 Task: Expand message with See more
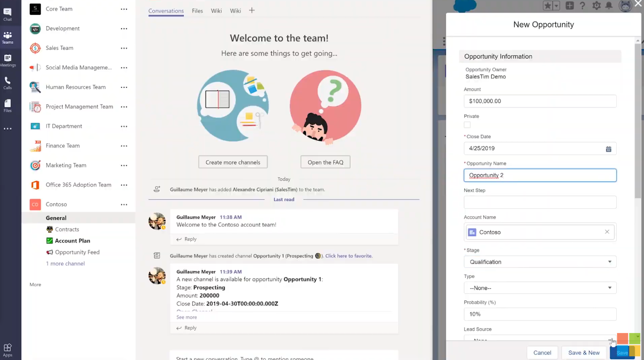click(x=187, y=317)
